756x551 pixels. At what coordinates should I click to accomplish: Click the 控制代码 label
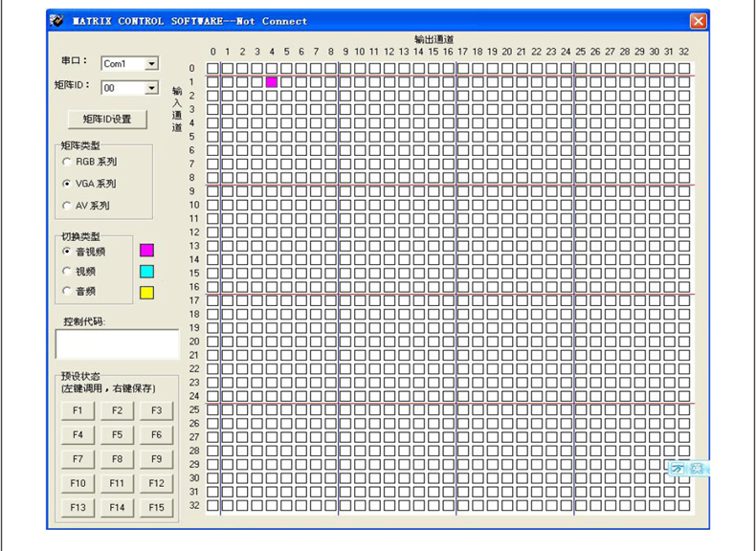click(x=84, y=321)
